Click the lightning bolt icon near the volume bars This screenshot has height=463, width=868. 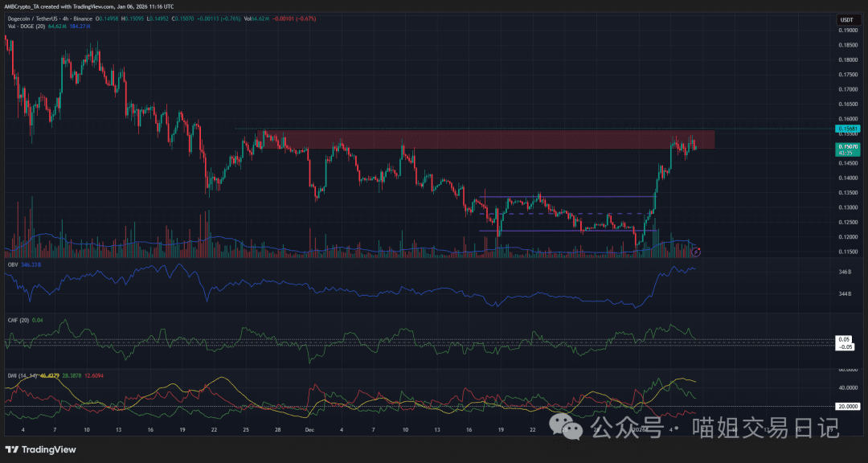tap(696, 252)
